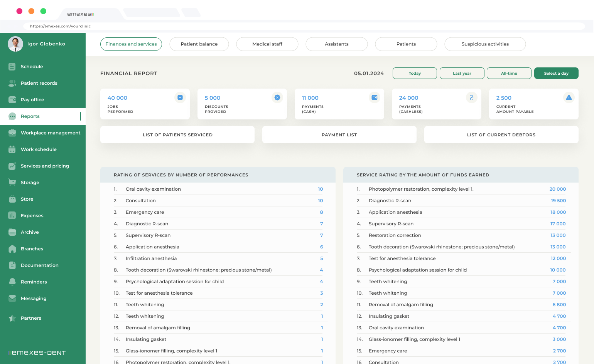The image size is (594, 364).
Task: Click the amount payable warning icon
Action: tap(569, 97)
